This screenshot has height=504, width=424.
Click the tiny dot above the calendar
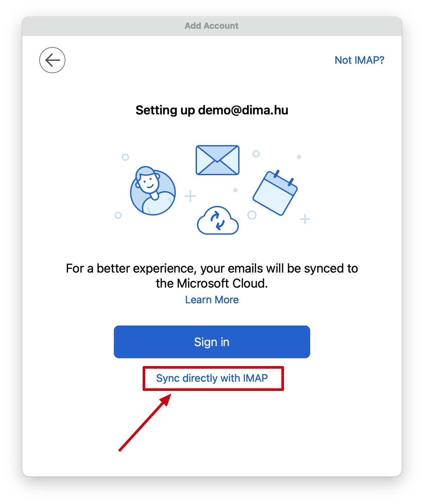(x=299, y=157)
